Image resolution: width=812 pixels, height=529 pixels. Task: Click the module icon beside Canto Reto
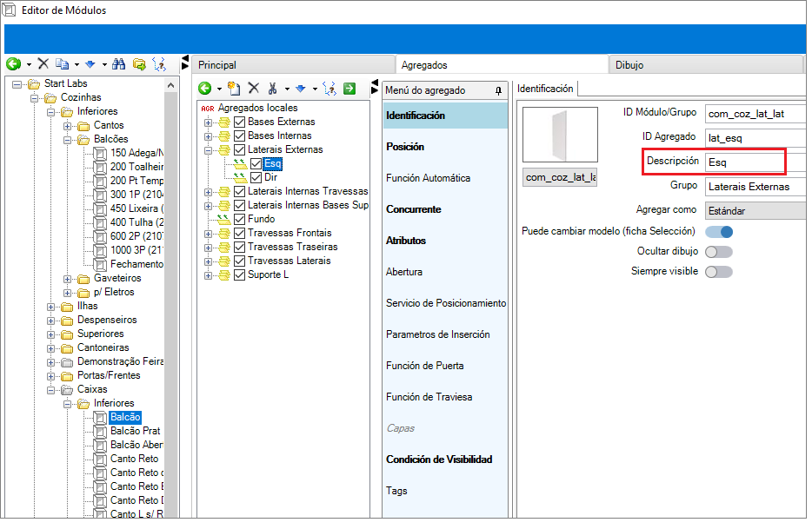101,460
